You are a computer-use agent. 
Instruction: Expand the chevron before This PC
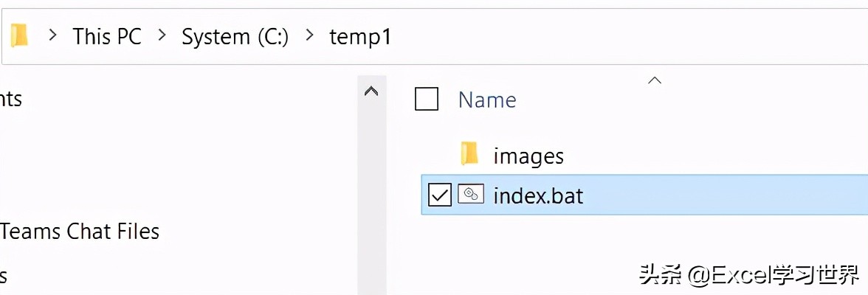click(52, 35)
